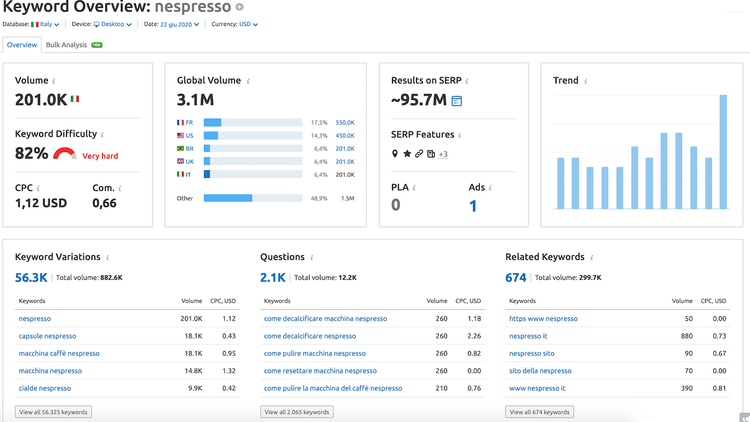Click the info icon next to Keyword Difficulty
750x422 pixels.
(x=102, y=135)
